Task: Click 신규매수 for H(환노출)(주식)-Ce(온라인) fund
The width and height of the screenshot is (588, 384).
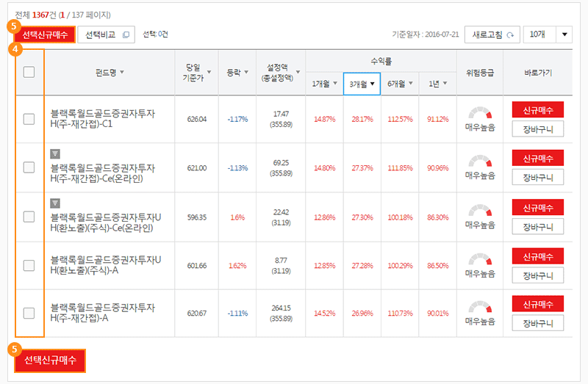Action: (538, 207)
